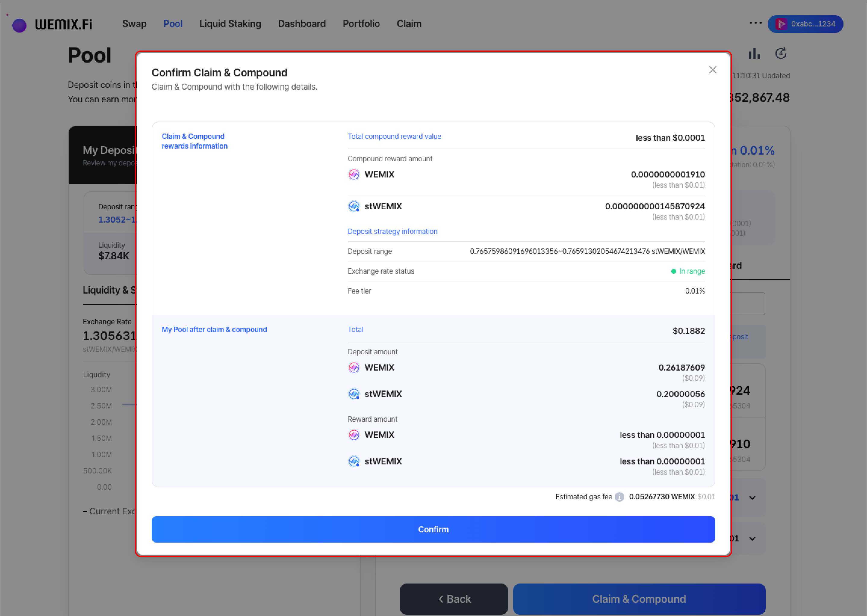Open the bar chart statistics icon
Image resolution: width=867 pixels, height=616 pixels.
[x=754, y=54]
